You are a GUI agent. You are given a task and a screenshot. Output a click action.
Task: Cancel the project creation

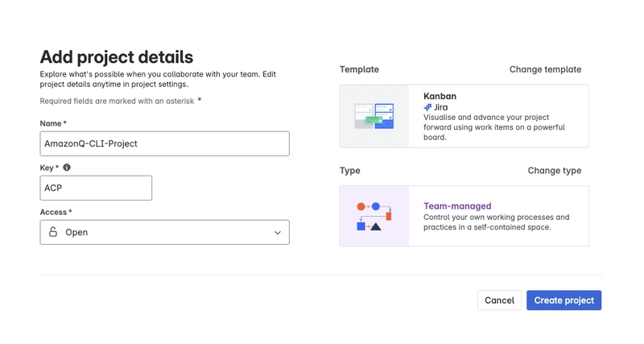coord(499,300)
